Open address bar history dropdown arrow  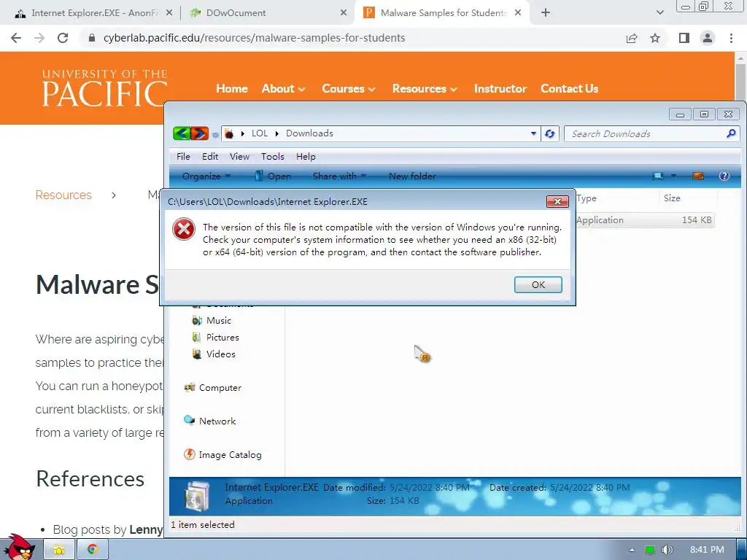[x=533, y=134]
